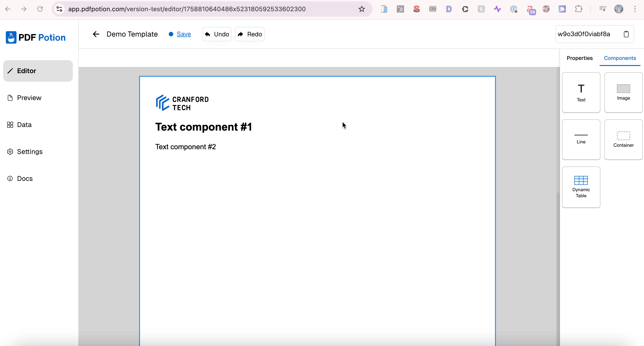This screenshot has height=346, width=644.
Task: Open Docs from the sidebar
Action: (x=25, y=179)
